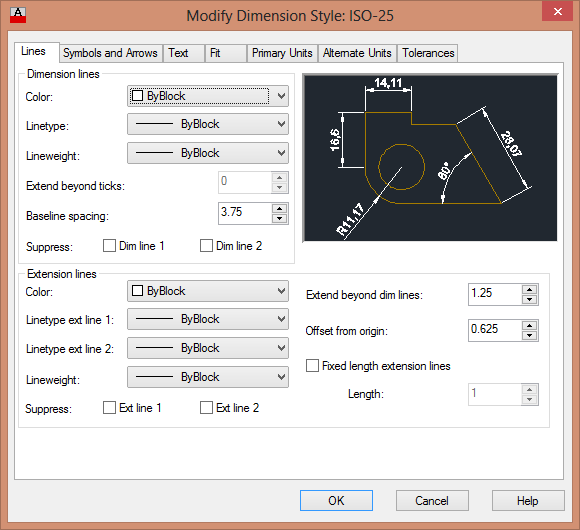Open Extension lines Color swatch dropdown
Screen dimensions: 580x530
(208, 291)
